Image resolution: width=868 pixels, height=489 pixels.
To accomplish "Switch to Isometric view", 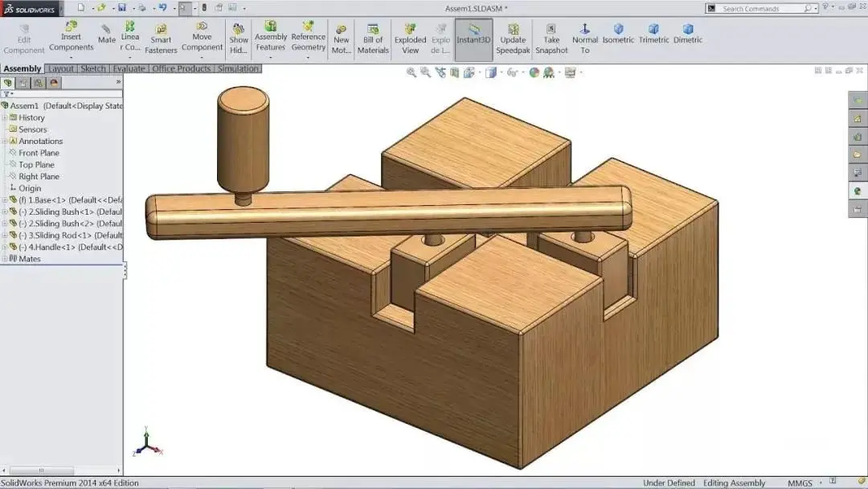I will click(618, 33).
